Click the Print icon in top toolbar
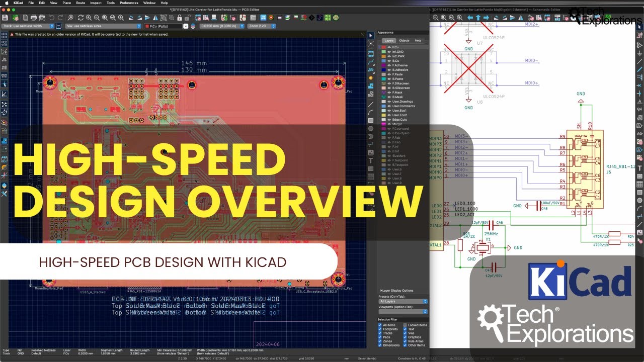Viewport: 644px width, 362px height. (33, 17)
